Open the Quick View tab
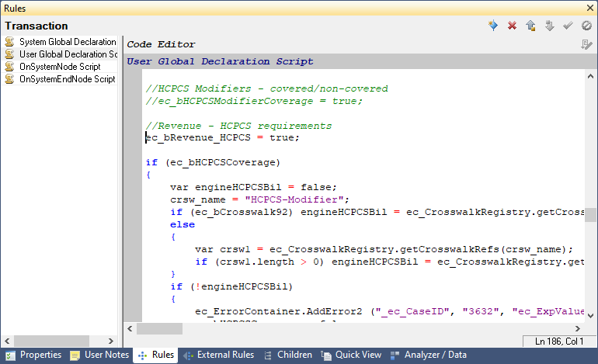Viewport: 598px width, 364px height. (351, 355)
